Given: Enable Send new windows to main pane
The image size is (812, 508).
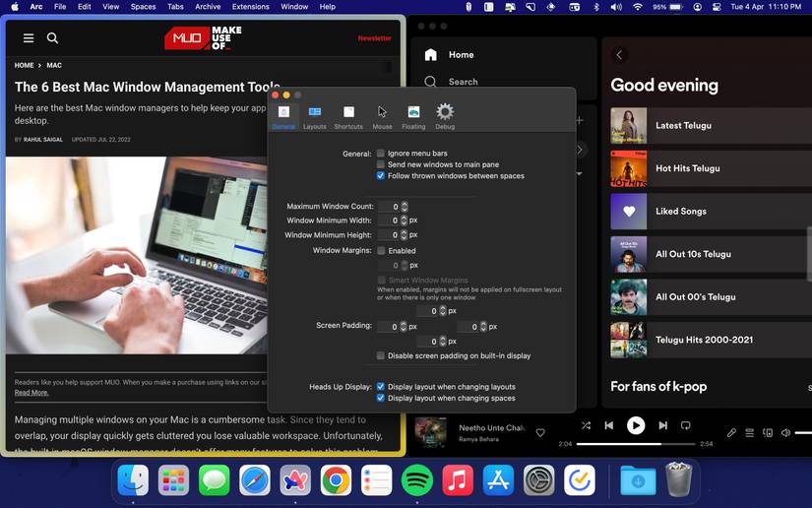Looking at the screenshot, I should pos(381,164).
